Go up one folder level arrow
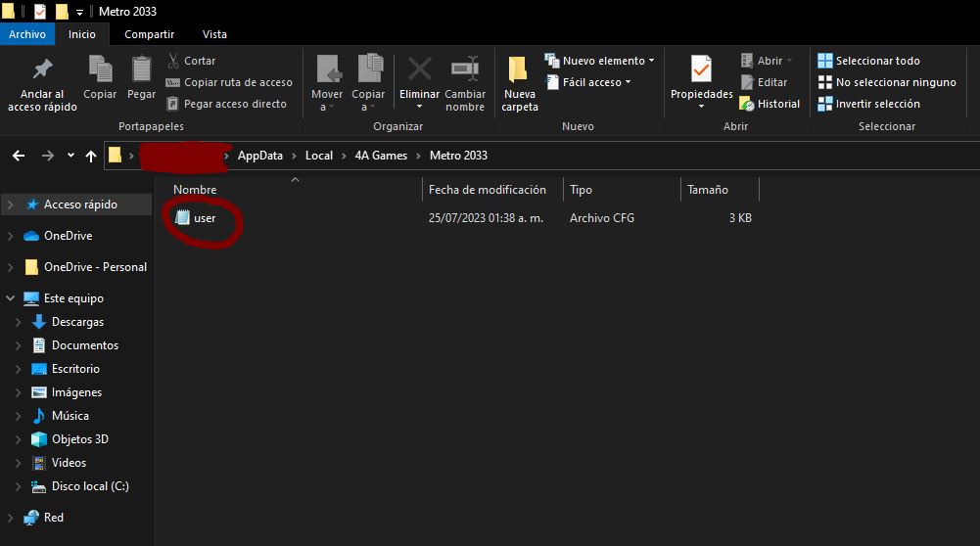The image size is (980, 546). coord(91,156)
